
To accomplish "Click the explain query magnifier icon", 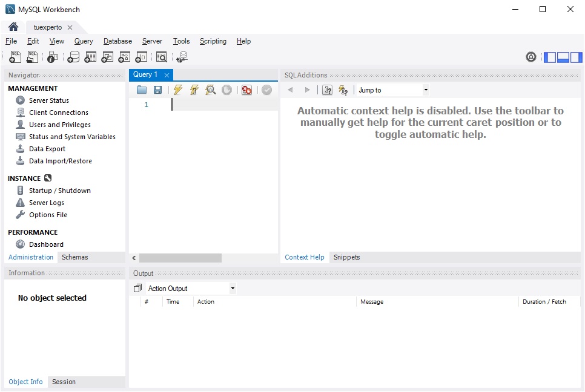I will pyautogui.click(x=210, y=90).
